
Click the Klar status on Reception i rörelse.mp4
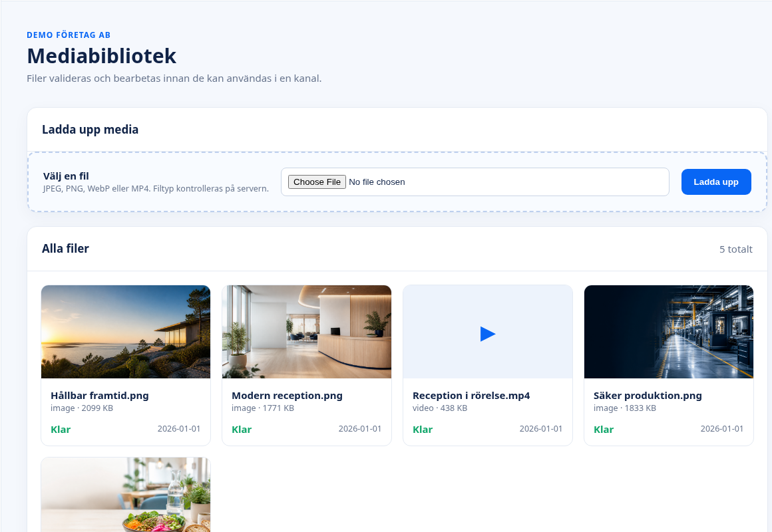[x=423, y=430]
